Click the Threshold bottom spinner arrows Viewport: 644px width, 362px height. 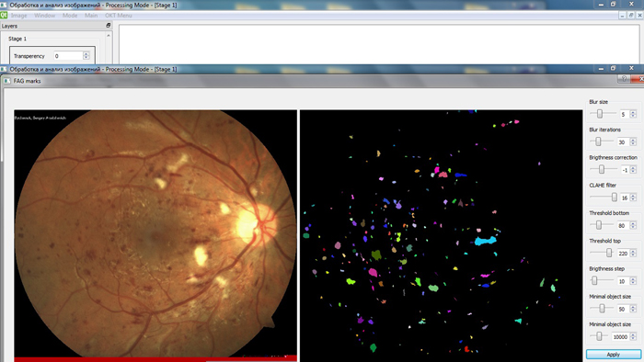633,225
